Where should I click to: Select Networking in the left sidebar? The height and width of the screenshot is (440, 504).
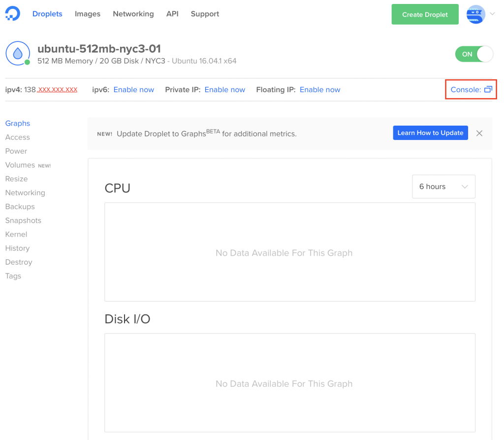pyautogui.click(x=25, y=193)
